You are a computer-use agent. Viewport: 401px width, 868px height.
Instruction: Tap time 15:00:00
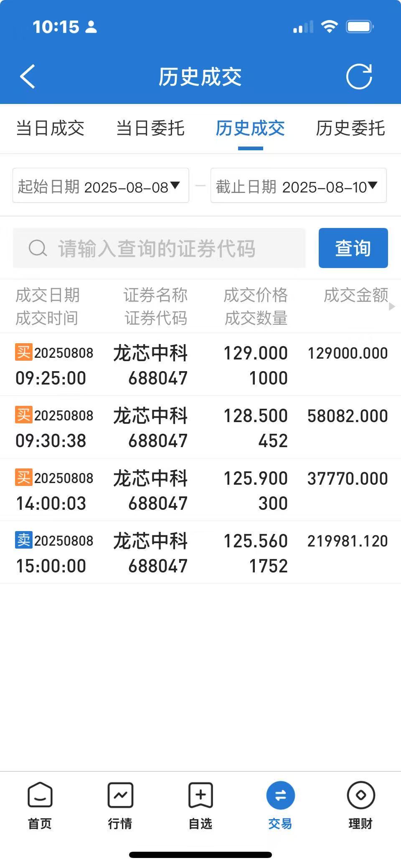coord(51,566)
